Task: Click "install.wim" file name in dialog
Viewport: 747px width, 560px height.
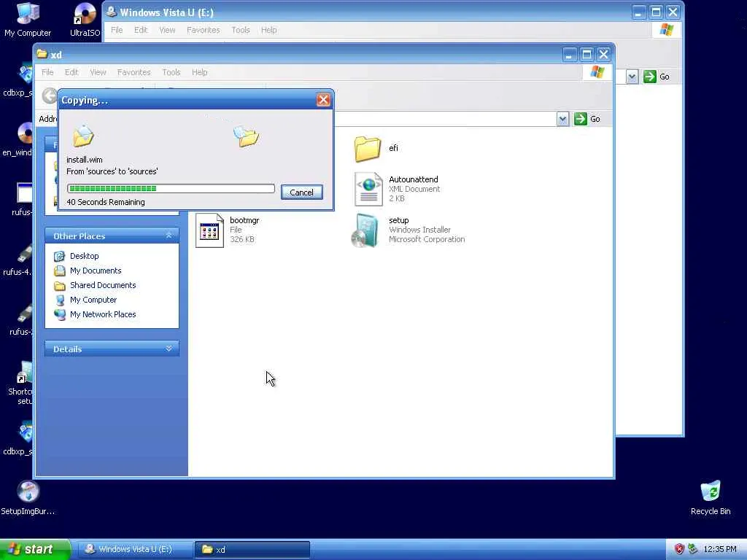Action: click(x=85, y=160)
